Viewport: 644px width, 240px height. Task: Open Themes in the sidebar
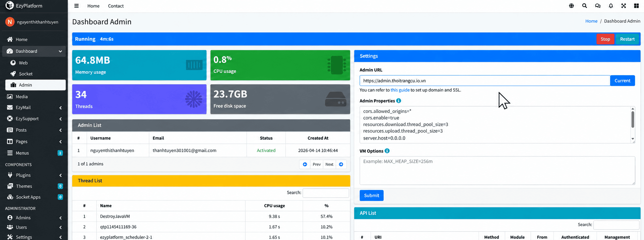[x=34, y=186]
